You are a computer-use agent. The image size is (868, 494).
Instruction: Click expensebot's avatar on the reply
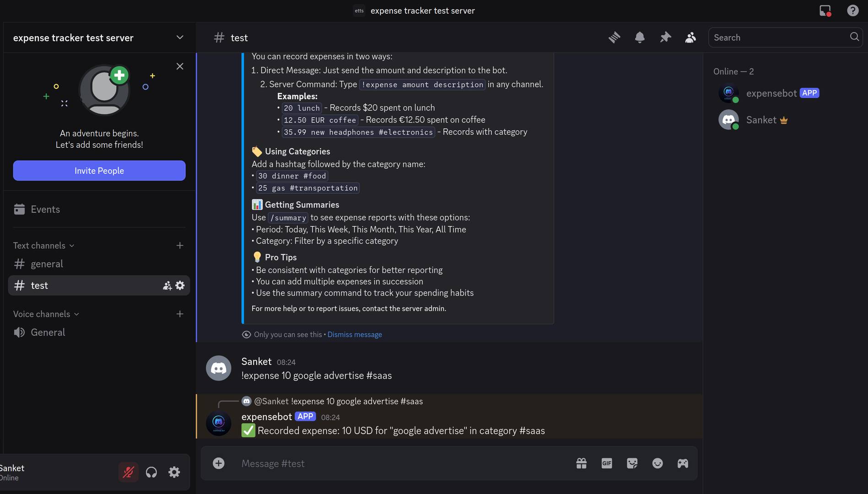tap(219, 423)
